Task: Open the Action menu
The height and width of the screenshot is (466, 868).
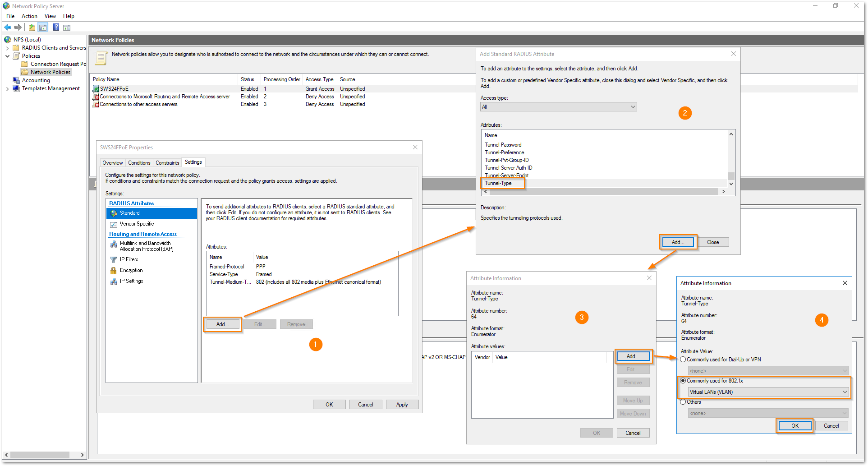Action: click(x=29, y=16)
